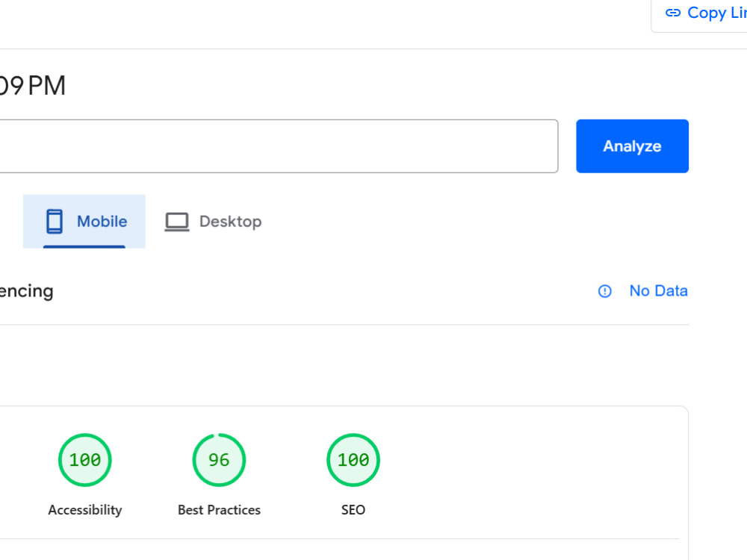Click the blue Analyze button

coord(632,146)
